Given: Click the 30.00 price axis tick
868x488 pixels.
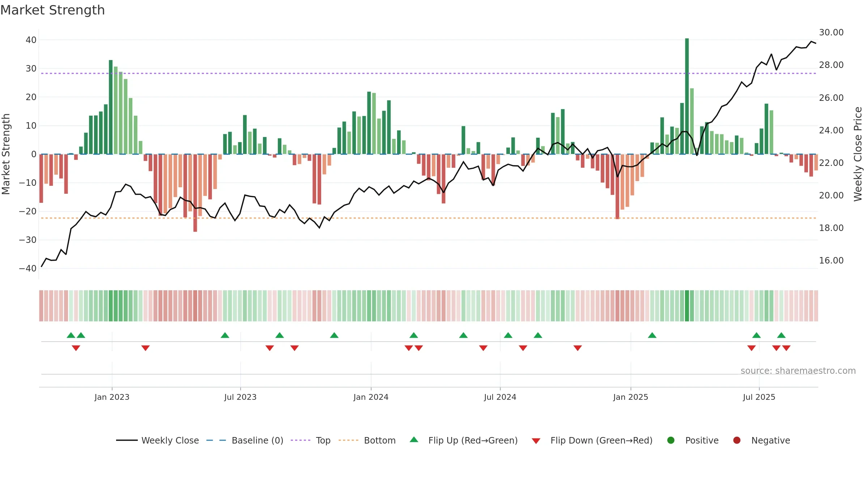Looking at the screenshot, I should pos(831,33).
